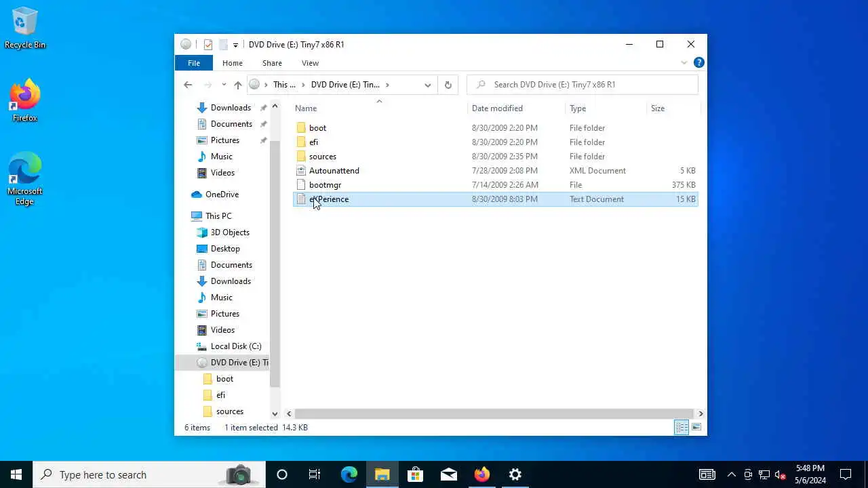868x488 pixels.
Task: Sort files by the Type column
Action: pyautogui.click(x=578, y=108)
